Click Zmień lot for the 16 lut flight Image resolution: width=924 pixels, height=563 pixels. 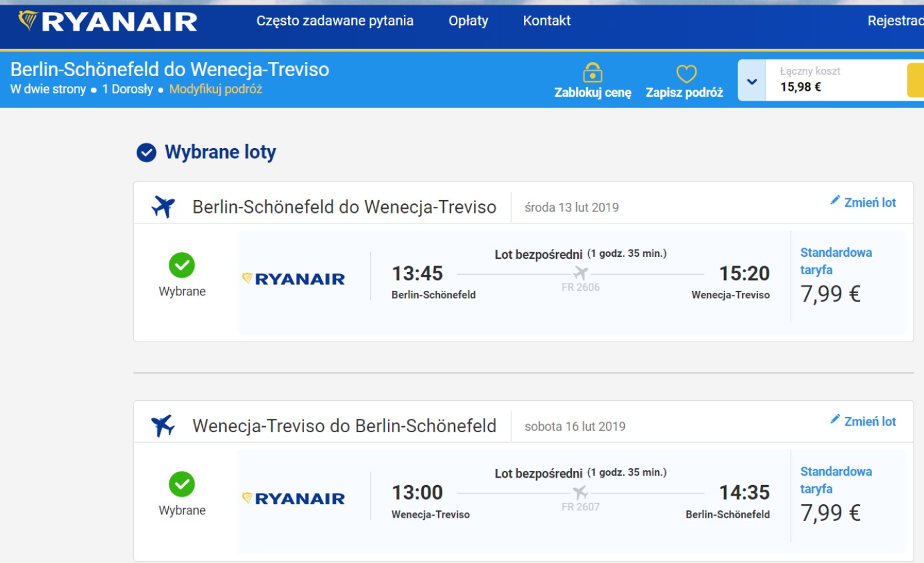(870, 422)
